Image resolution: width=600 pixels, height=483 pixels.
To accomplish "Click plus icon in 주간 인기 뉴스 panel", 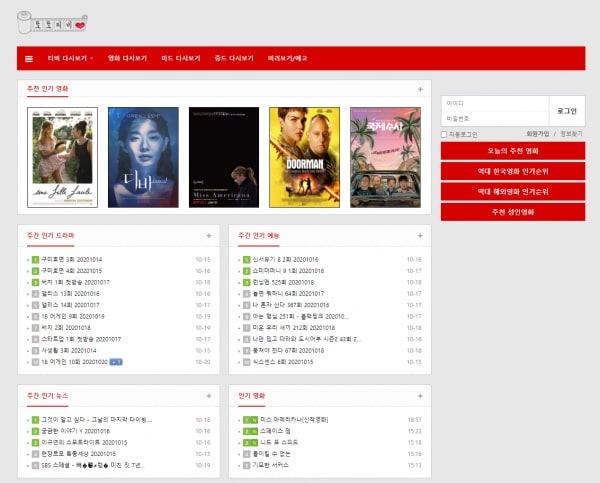I will point(209,396).
